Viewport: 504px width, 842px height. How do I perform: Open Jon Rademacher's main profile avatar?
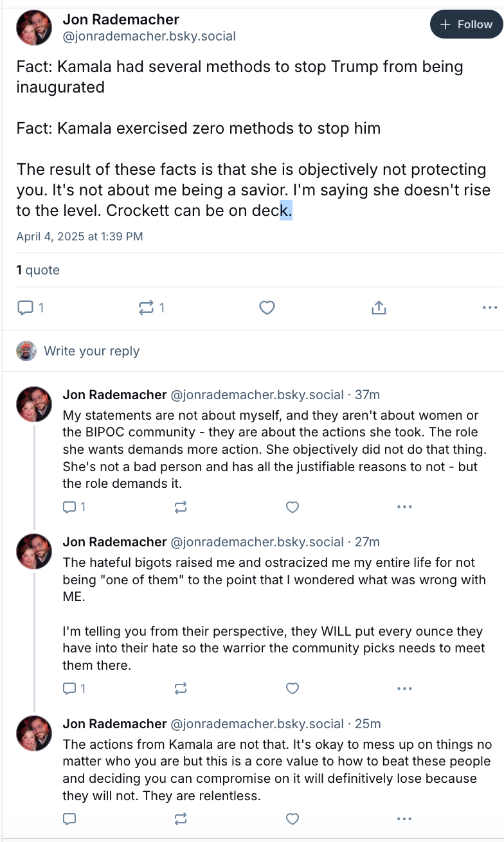[33, 28]
